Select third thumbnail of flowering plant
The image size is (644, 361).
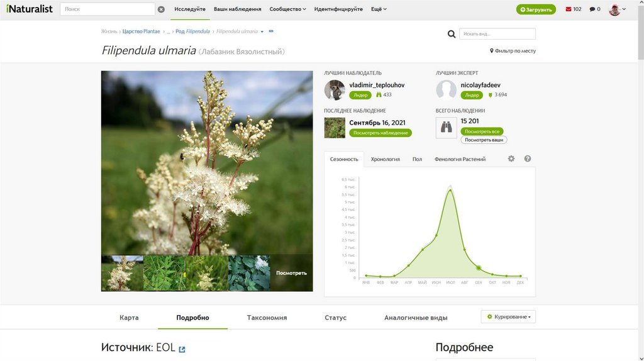coord(206,273)
